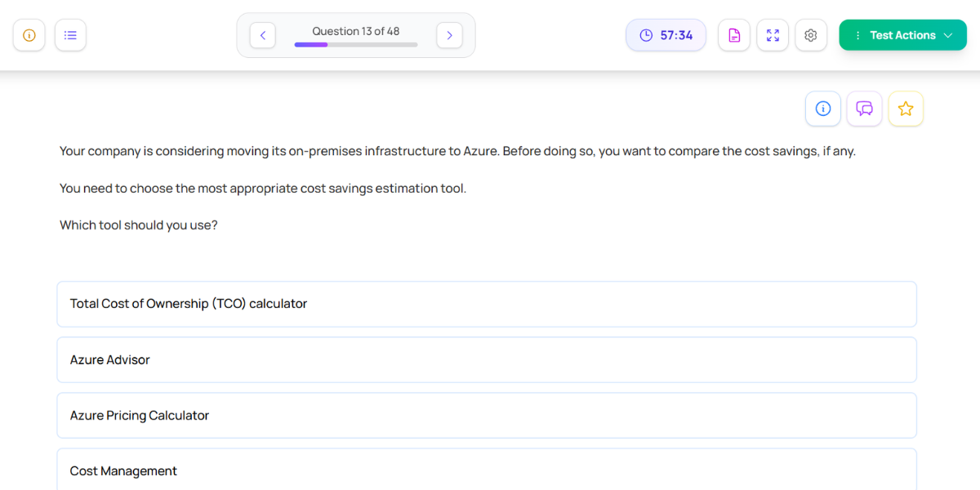Click the question progress bar

356,45
